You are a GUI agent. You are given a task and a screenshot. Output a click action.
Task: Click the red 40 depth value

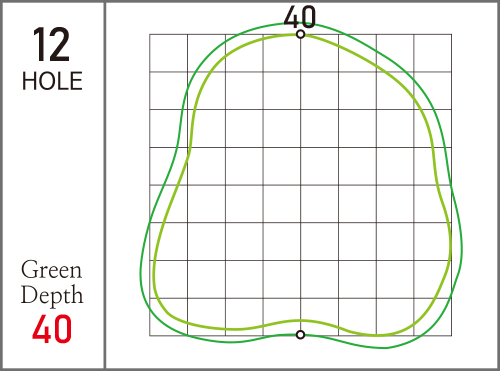[x=52, y=329]
